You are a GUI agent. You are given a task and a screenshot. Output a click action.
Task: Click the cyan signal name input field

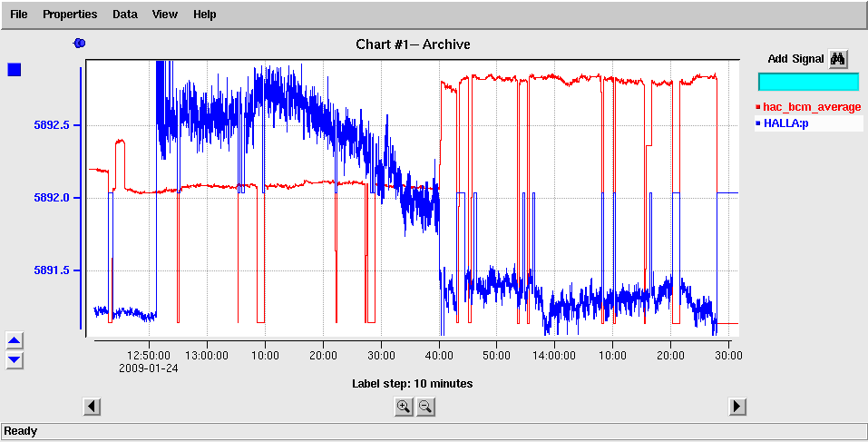click(808, 82)
